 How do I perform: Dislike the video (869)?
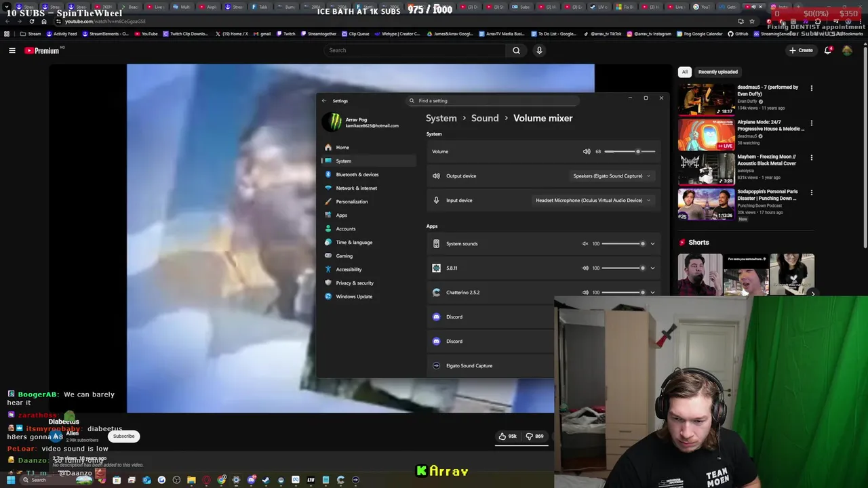534,436
